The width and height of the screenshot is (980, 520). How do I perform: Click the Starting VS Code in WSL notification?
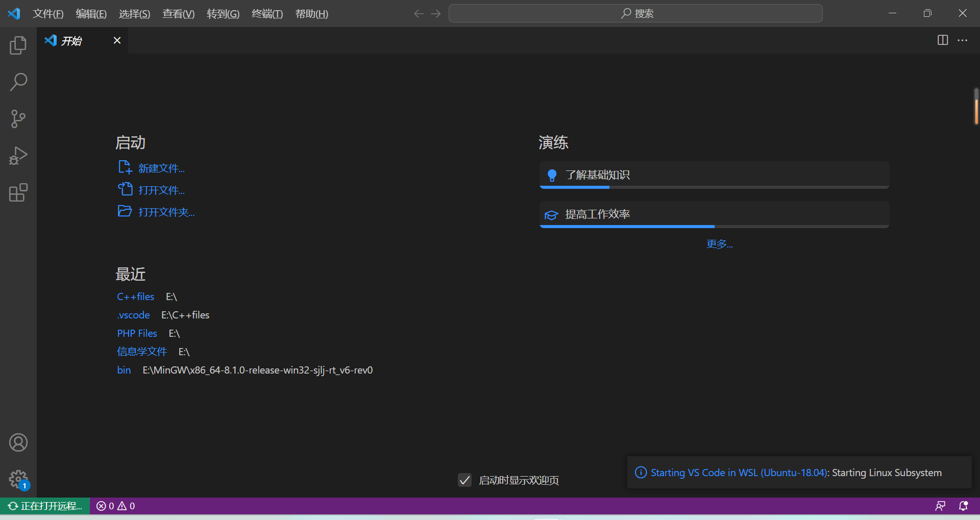(x=799, y=473)
